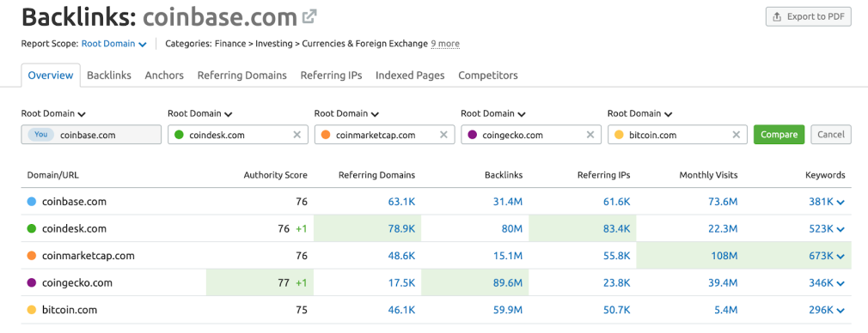Open coingecko.com backlinks value 89.6M

click(x=508, y=282)
